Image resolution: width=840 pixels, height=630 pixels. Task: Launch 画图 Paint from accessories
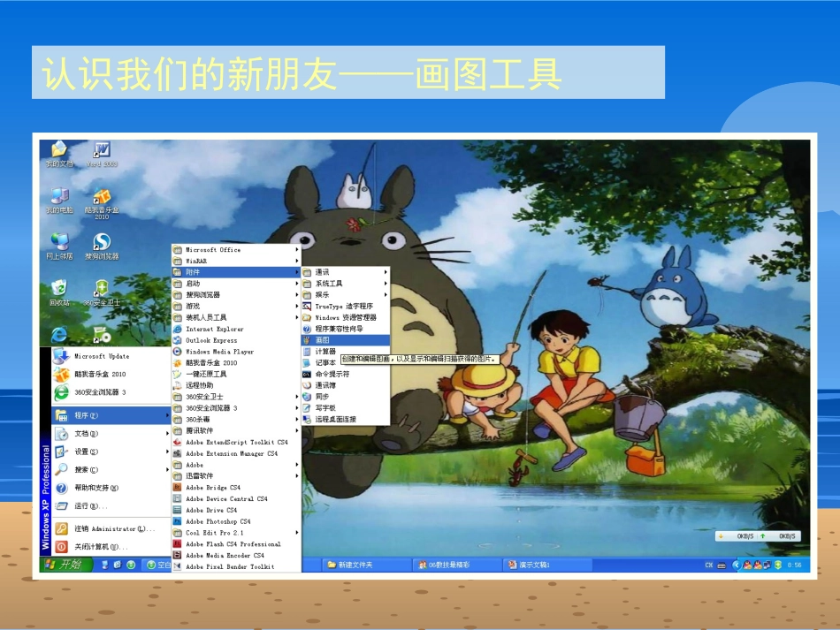(x=346, y=340)
